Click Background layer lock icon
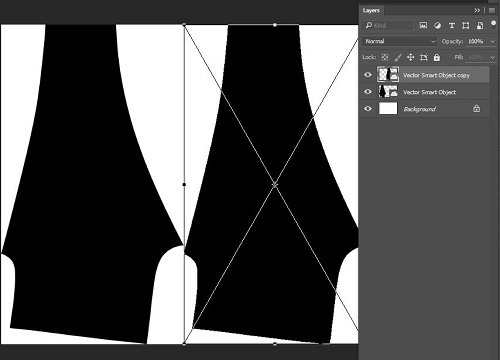 pyautogui.click(x=477, y=109)
